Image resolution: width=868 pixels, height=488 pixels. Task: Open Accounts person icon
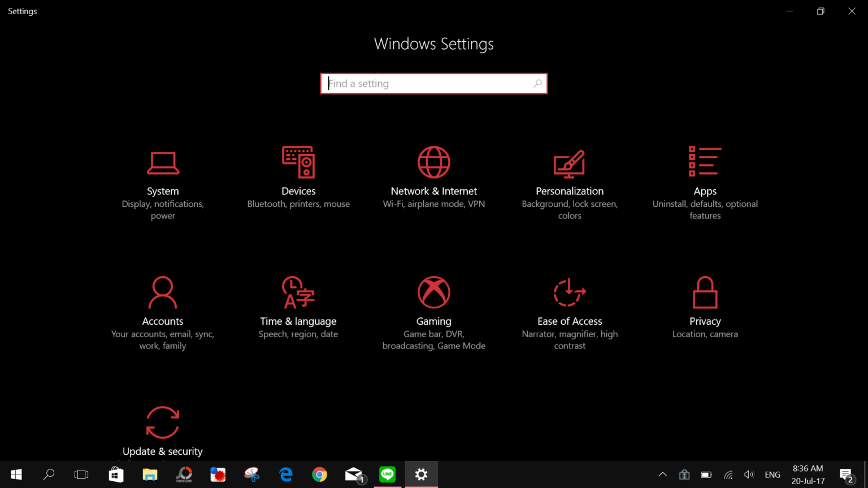click(163, 293)
